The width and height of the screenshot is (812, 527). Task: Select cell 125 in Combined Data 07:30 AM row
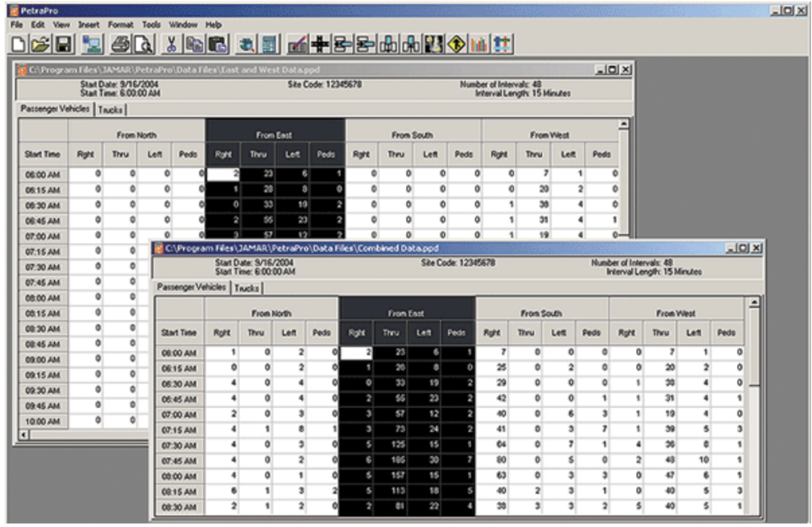point(389,444)
